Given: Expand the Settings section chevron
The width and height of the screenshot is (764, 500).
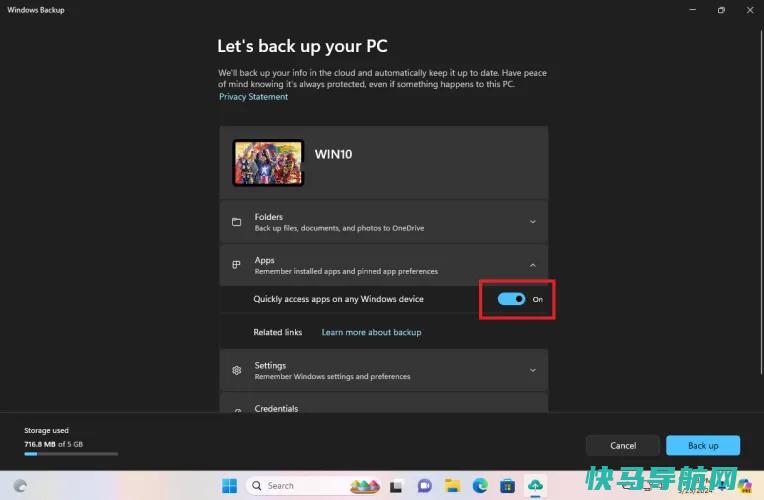Looking at the screenshot, I should (533, 370).
